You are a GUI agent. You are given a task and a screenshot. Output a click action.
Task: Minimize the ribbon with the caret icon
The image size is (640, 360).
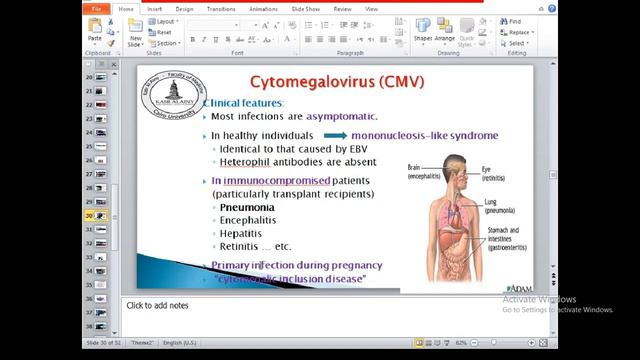(x=541, y=9)
